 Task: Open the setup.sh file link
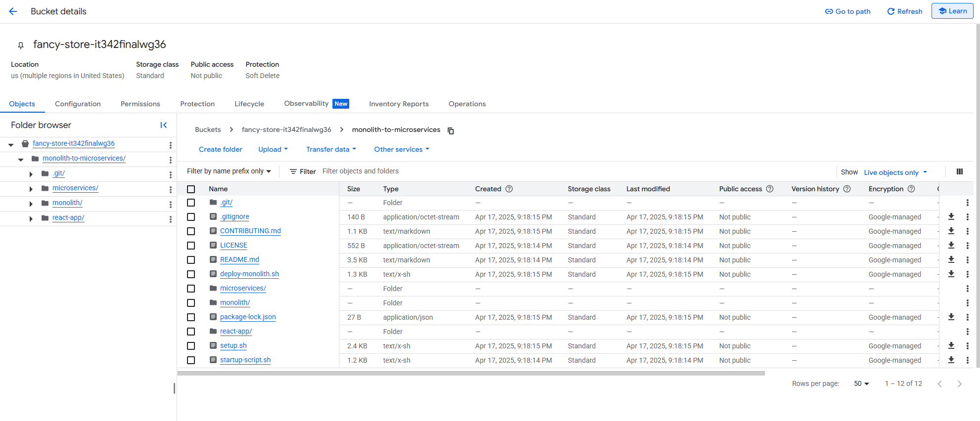(233, 345)
